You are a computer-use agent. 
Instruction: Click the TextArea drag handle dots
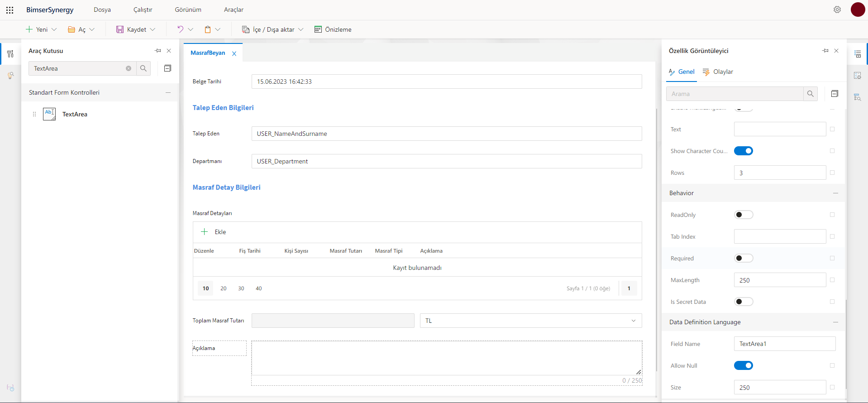click(34, 114)
